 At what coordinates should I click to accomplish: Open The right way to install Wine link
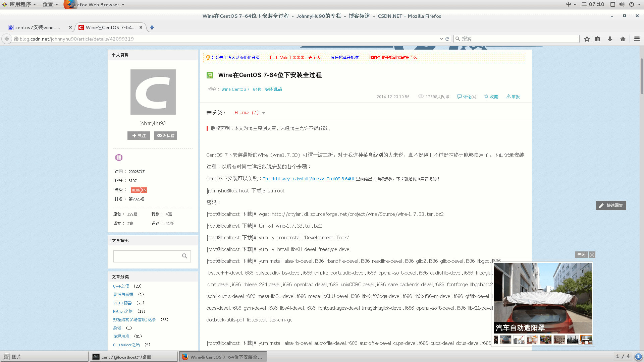point(309,179)
